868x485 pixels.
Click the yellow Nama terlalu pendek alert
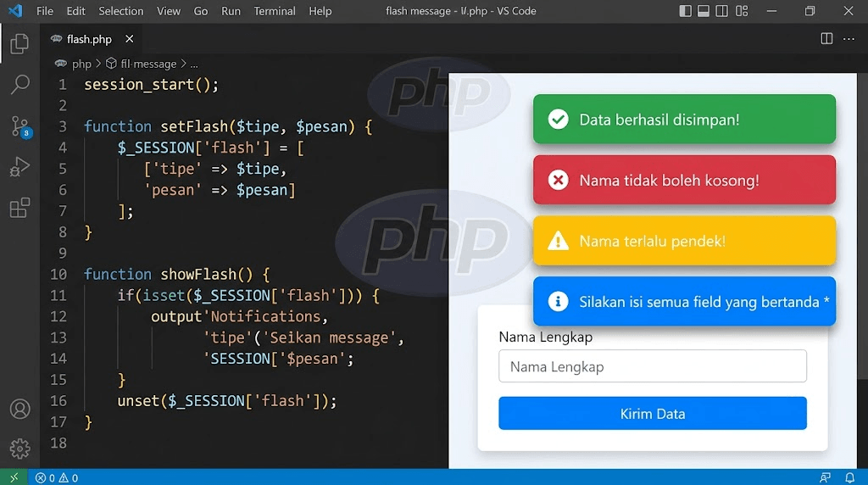click(684, 241)
